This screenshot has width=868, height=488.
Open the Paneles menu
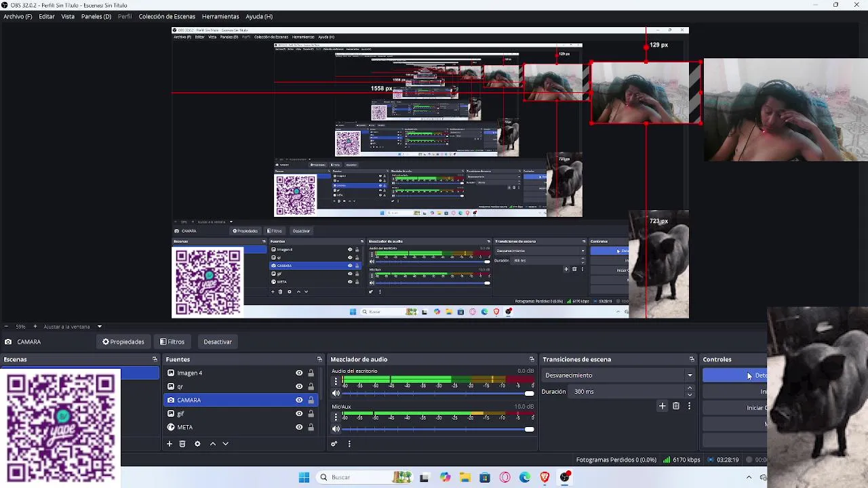click(x=96, y=16)
